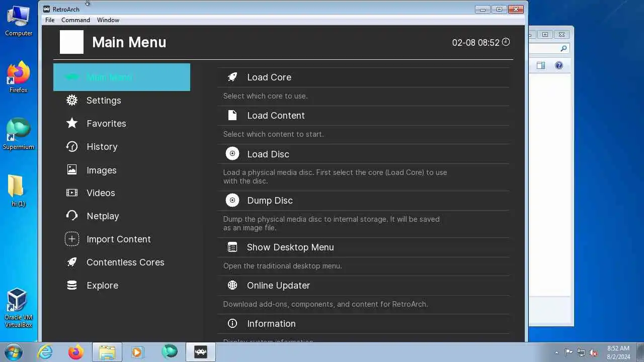
Task: Click help icon in background Explorer window
Action: (559, 65)
